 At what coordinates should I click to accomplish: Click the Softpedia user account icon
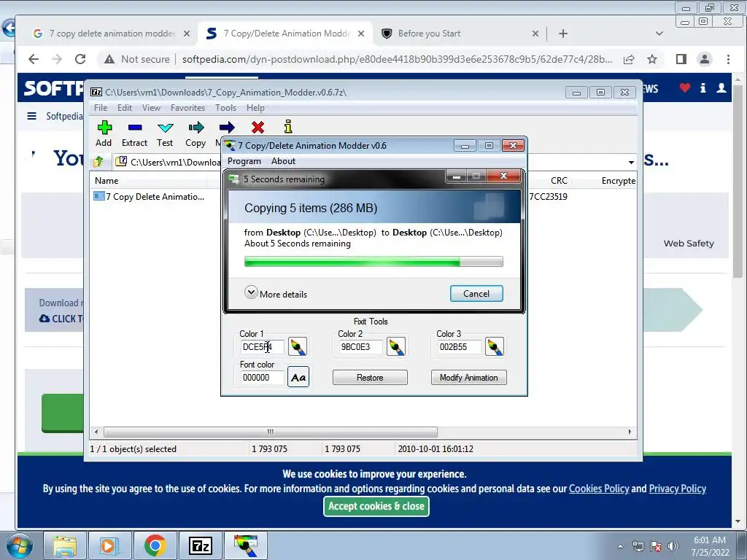pos(721,87)
